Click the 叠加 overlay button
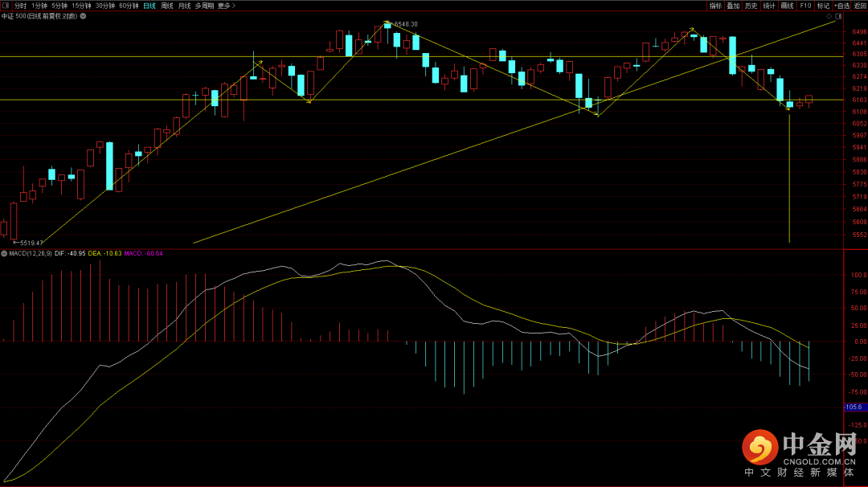 (x=734, y=6)
